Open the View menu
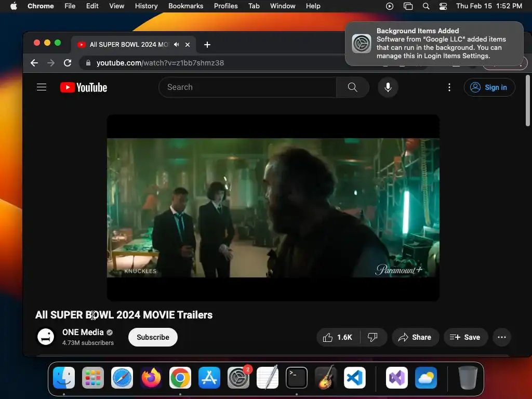The width and height of the screenshot is (532, 399). (117, 6)
